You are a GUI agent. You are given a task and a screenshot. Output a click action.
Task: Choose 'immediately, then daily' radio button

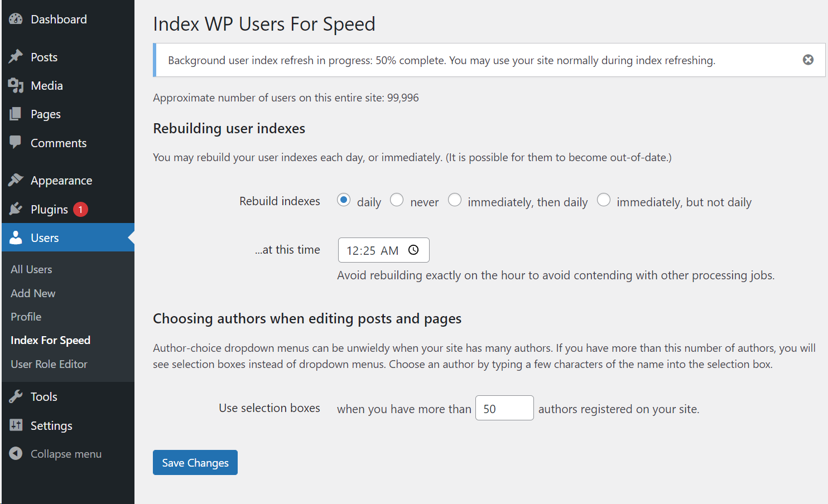coord(455,200)
